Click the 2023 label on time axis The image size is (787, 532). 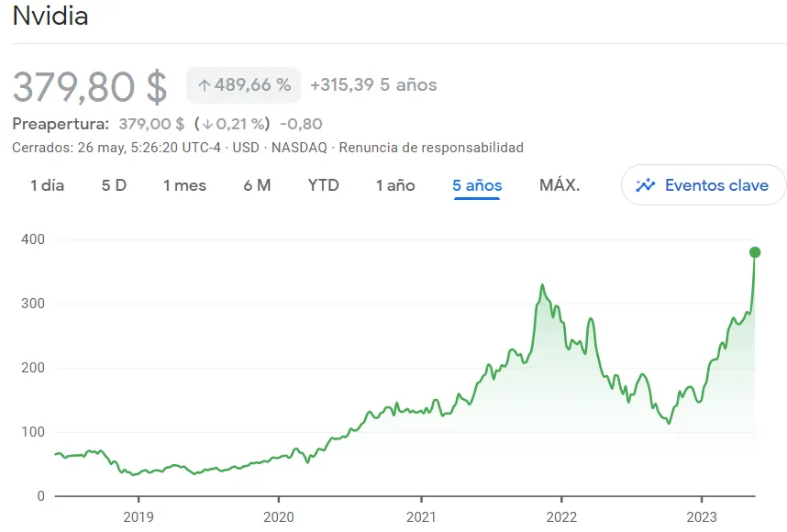click(702, 515)
